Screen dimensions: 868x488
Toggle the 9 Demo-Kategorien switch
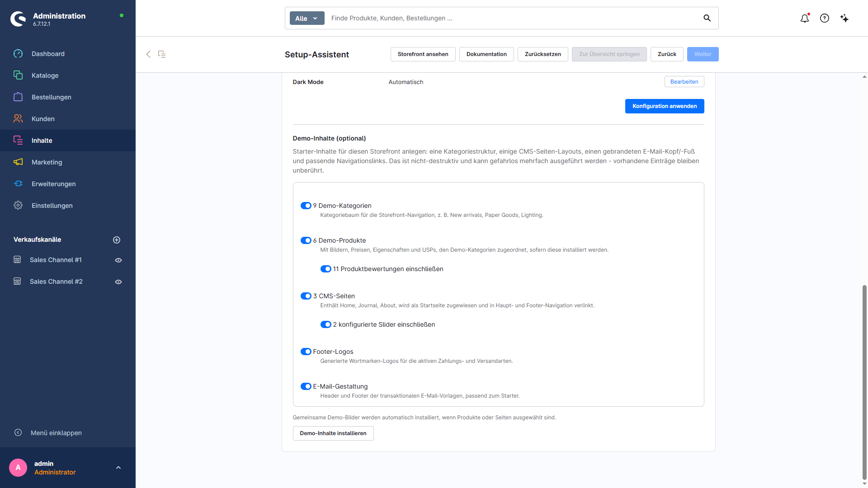(x=306, y=206)
